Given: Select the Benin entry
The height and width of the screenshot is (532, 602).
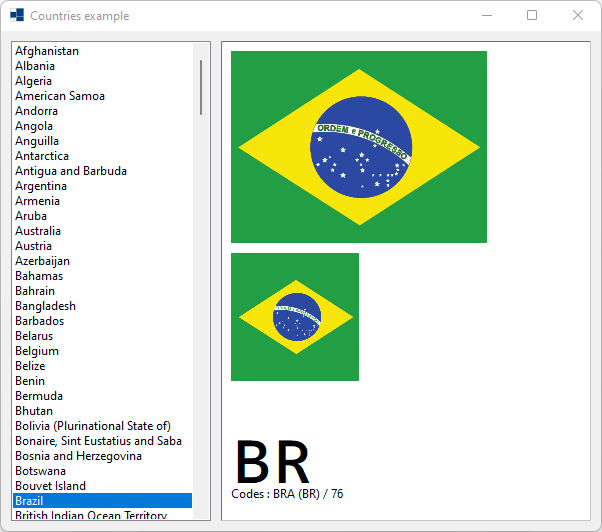Looking at the screenshot, I should (x=103, y=380).
